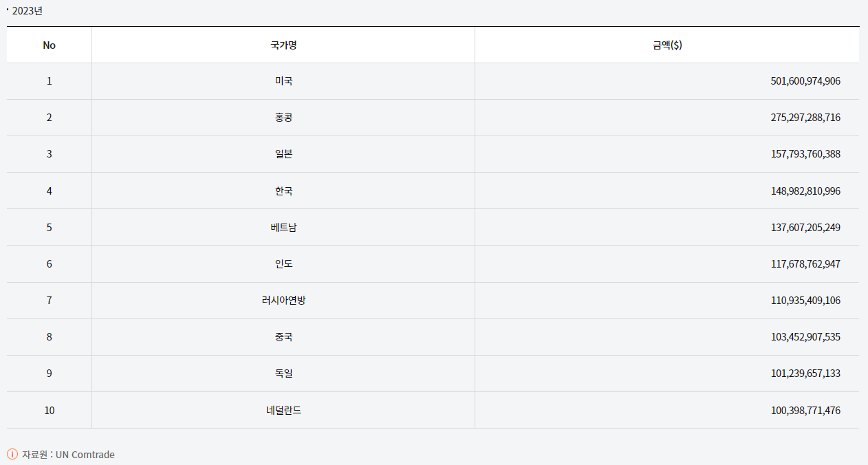Click the 독일 country cell
The width and height of the screenshot is (868, 465).
pos(283,374)
